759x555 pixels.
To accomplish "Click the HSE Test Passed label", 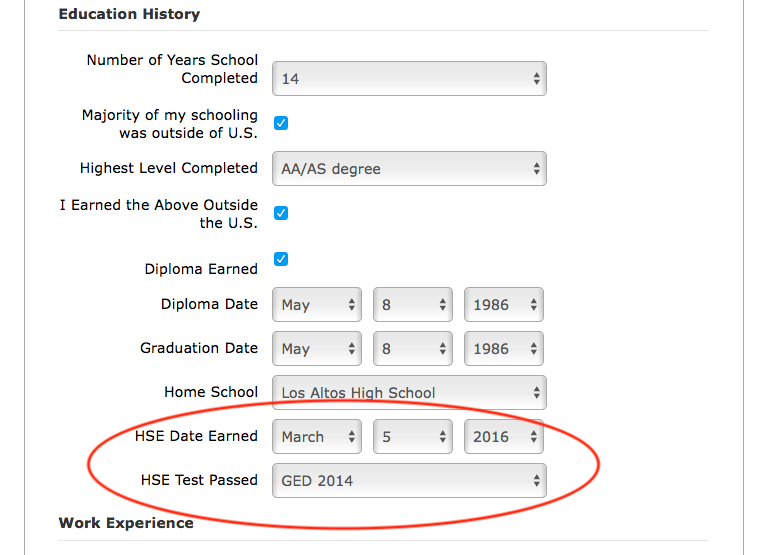I will tap(199, 481).
